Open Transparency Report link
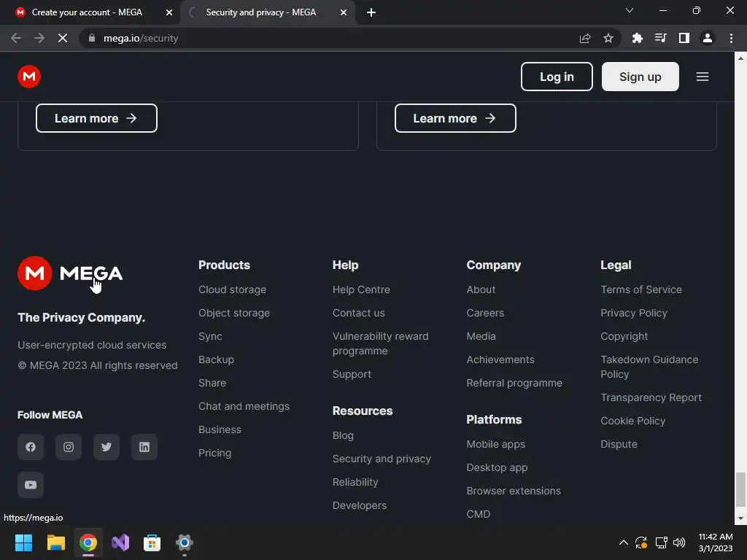 [x=651, y=397]
